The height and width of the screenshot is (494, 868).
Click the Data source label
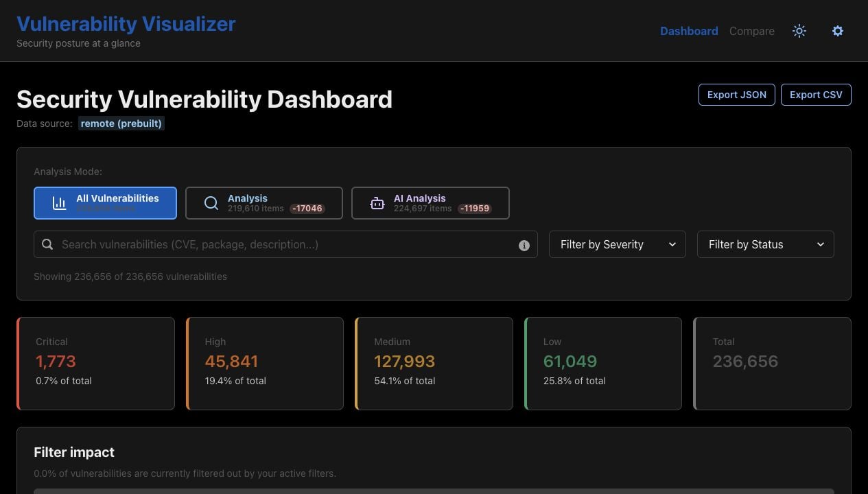click(45, 123)
